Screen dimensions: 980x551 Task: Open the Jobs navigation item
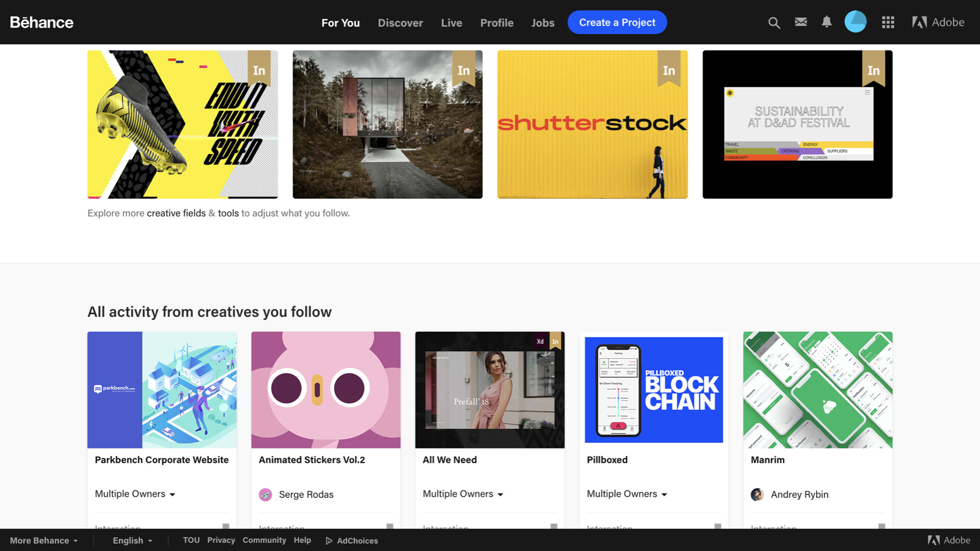[x=543, y=23]
